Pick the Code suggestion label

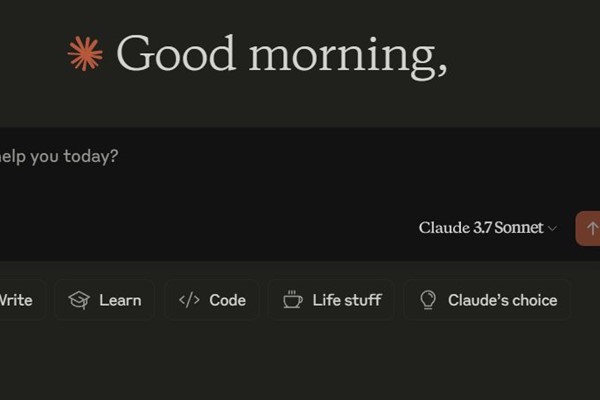click(227, 300)
